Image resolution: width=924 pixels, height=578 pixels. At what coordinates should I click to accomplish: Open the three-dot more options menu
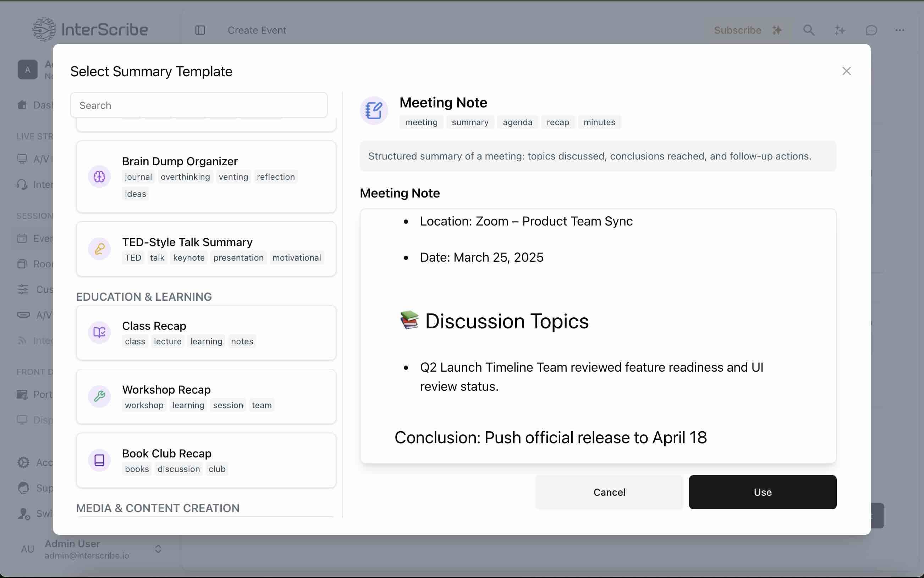(900, 30)
